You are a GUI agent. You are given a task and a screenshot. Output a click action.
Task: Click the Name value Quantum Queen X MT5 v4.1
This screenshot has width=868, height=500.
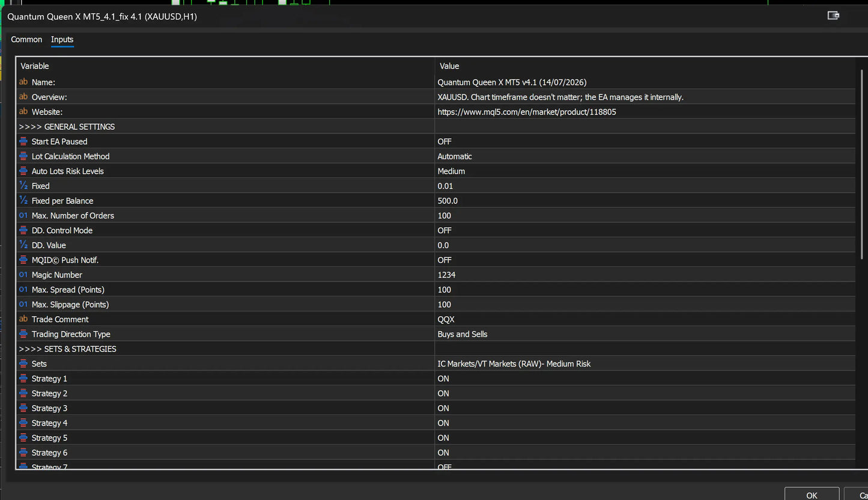click(645, 82)
